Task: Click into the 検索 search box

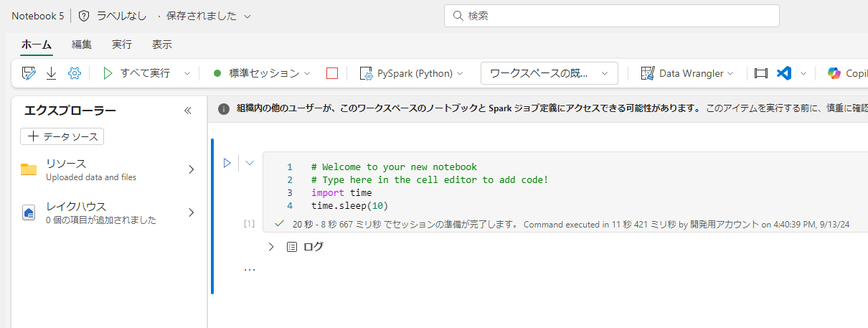Action: 612,16
